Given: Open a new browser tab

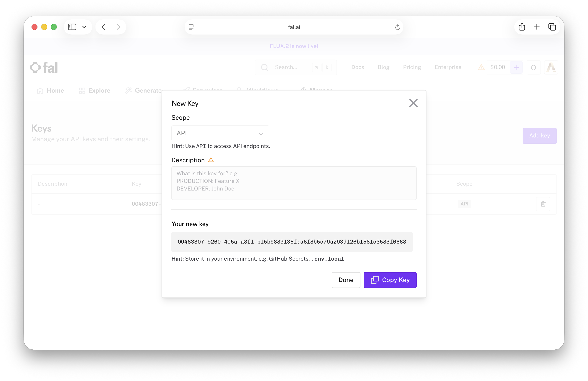Looking at the screenshot, I should tap(536, 27).
